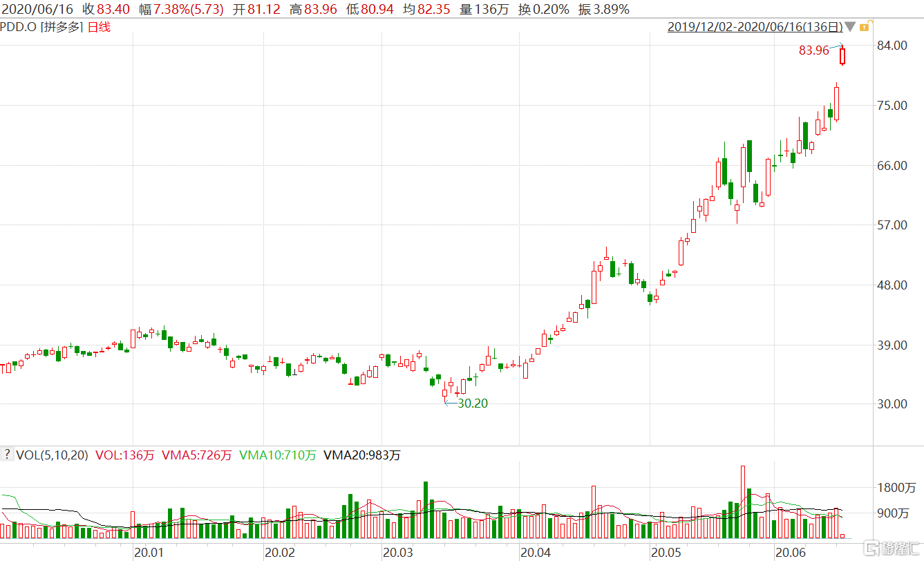Click the 20.05 date axis label
Screen dimensions: 924x561
point(666,553)
